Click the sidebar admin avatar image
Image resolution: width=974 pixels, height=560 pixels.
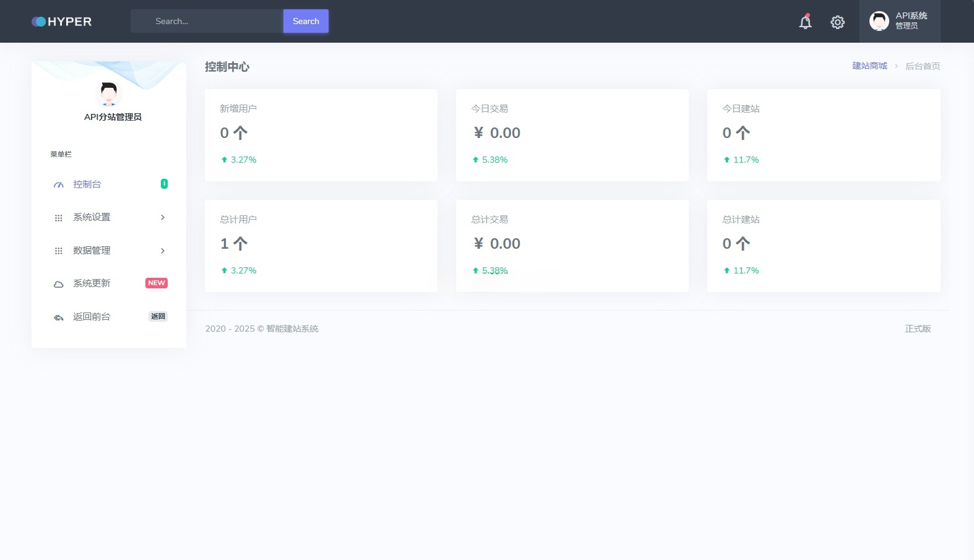[109, 93]
